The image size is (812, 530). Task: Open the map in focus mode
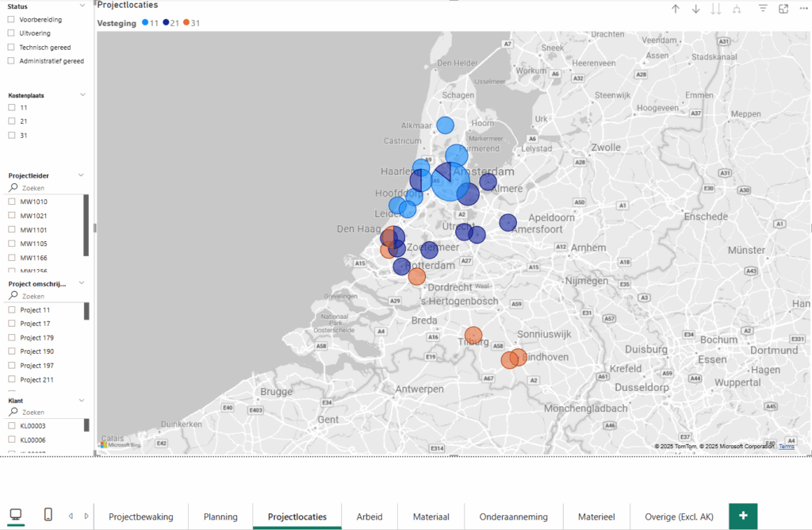783,9
